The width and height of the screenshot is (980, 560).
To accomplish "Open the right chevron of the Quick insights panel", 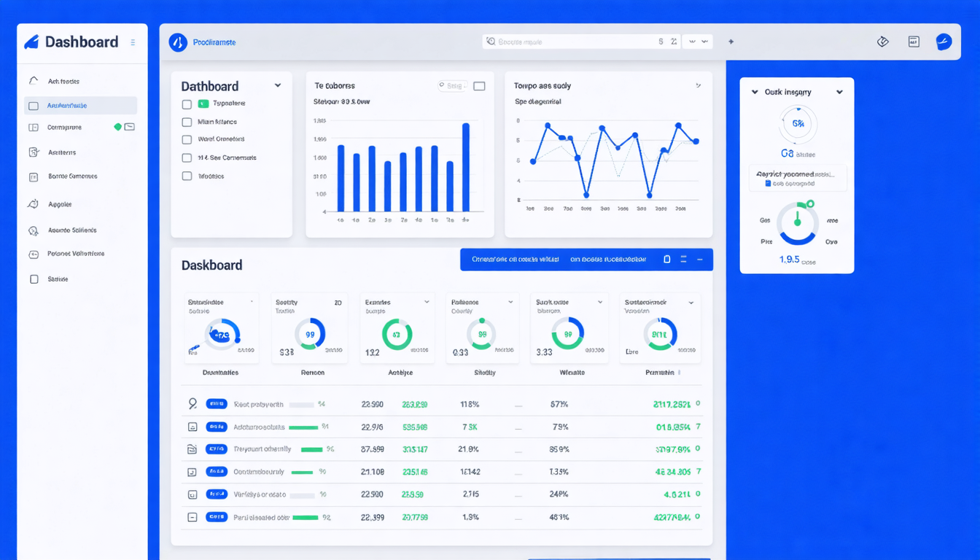I will pos(839,92).
